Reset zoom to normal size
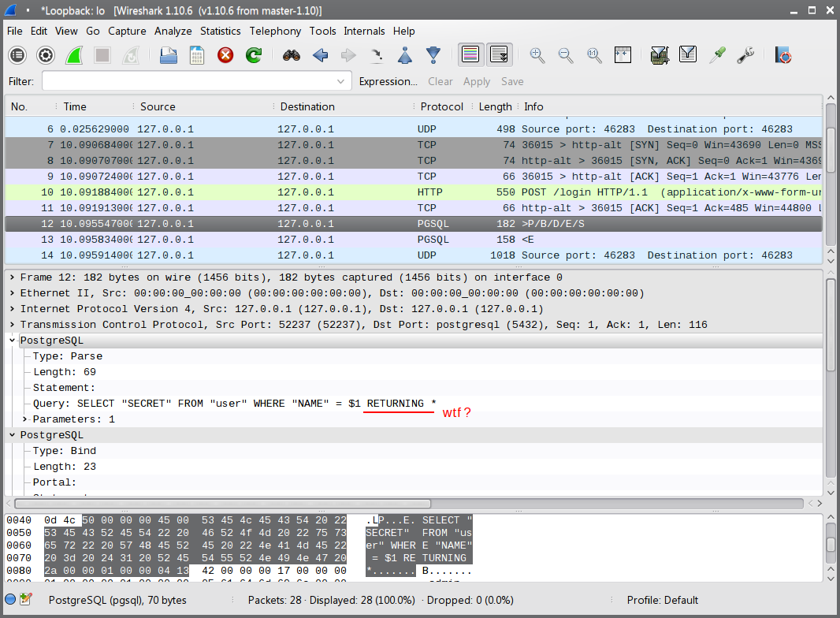840x618 pixels. coord(594,54)
